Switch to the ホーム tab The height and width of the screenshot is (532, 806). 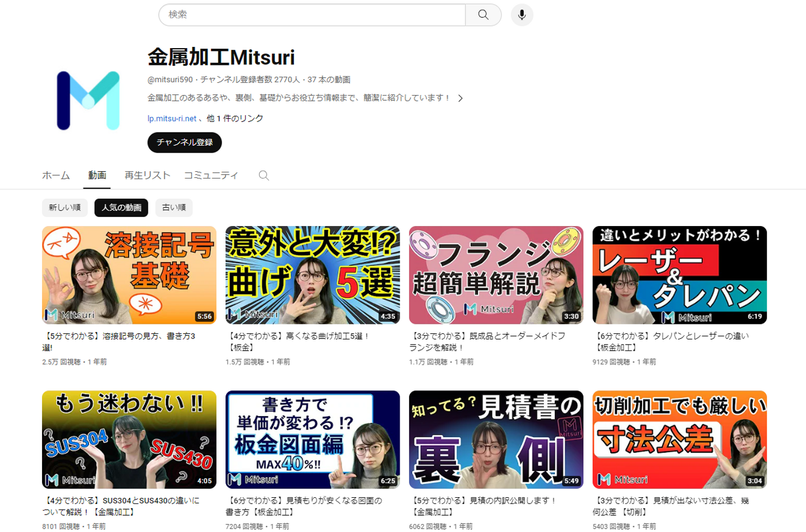tap(56, 176)
